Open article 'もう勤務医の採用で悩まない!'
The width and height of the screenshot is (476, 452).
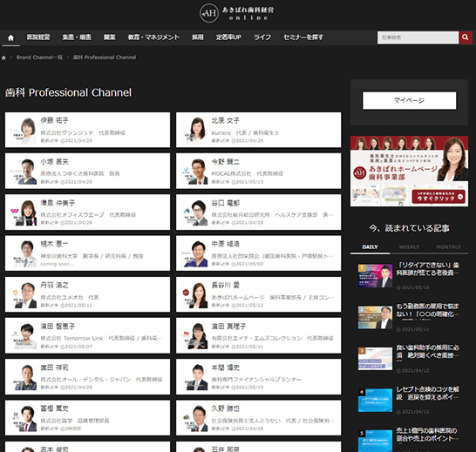(x=428, y=310)
